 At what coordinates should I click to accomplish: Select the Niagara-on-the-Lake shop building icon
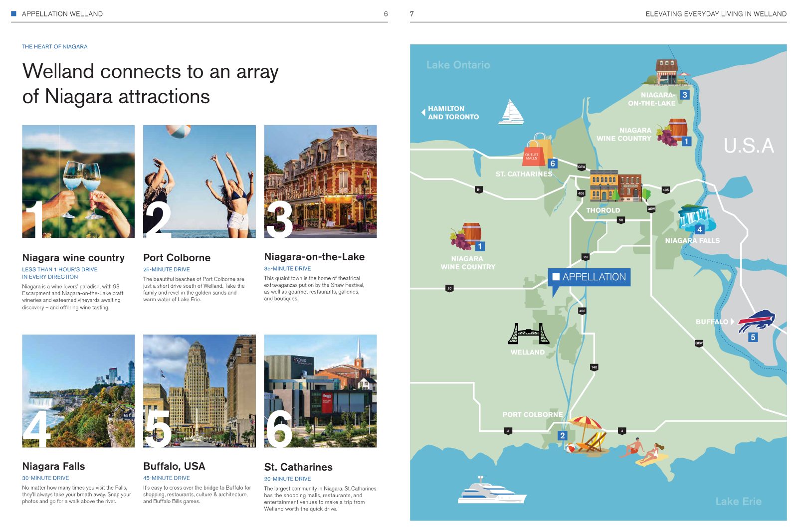pyautogui.click(x=666, y=72)
